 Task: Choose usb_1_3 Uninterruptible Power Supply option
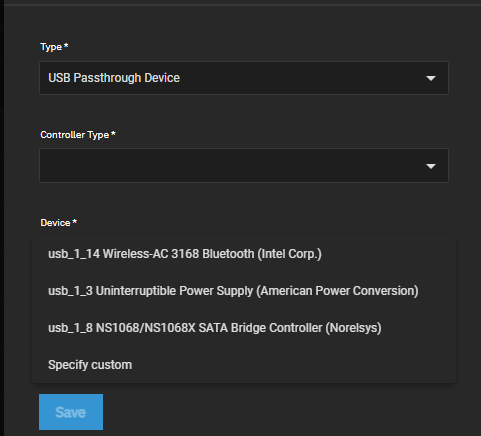click(x=244, y=291)
